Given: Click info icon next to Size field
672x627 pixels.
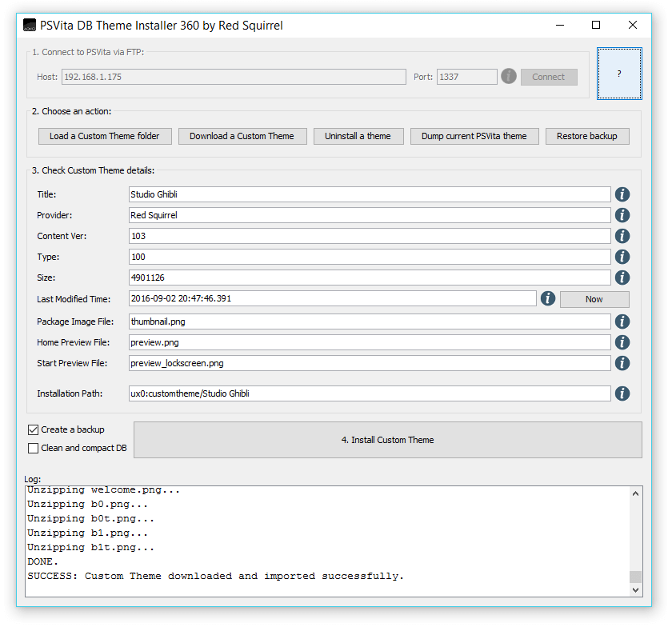Looking at the screenshot, I should [622, 278].
